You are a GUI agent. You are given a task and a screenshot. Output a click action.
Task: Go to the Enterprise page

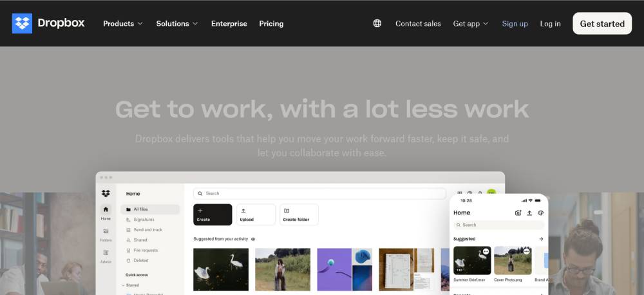(229, 23)
